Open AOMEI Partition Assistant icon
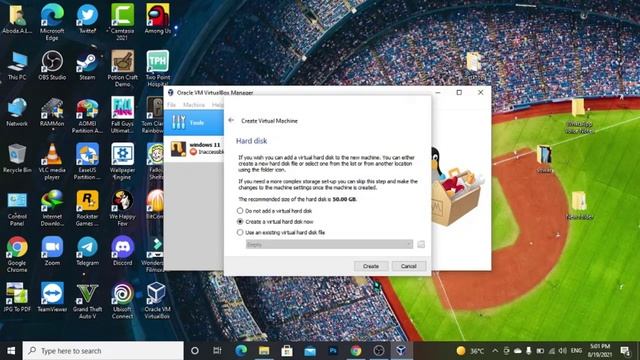Screen dimensions: 640x360 pyautogui.click(x=87, y=116)
